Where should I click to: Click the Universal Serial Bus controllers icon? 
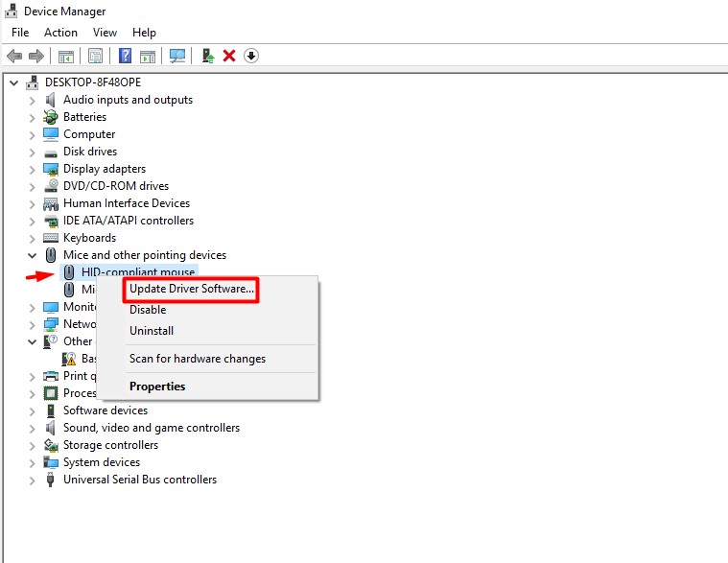pyautogui.click(x=50, y=480)
